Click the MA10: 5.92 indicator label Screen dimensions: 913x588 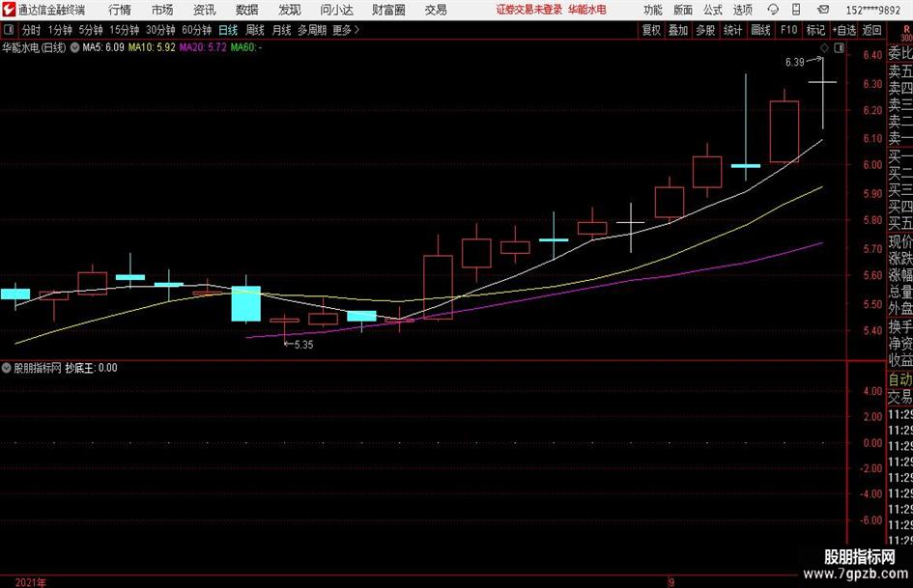[152, 47]
